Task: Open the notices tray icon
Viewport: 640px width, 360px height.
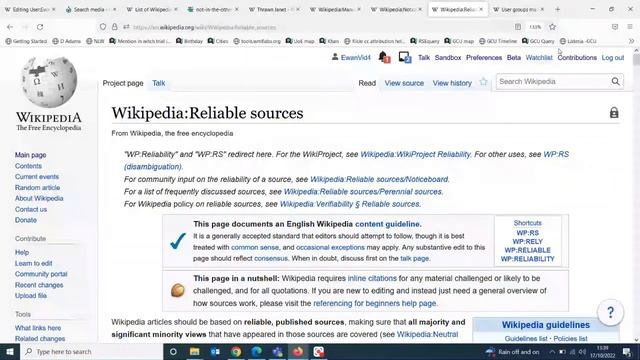Action: click(404, 57)
